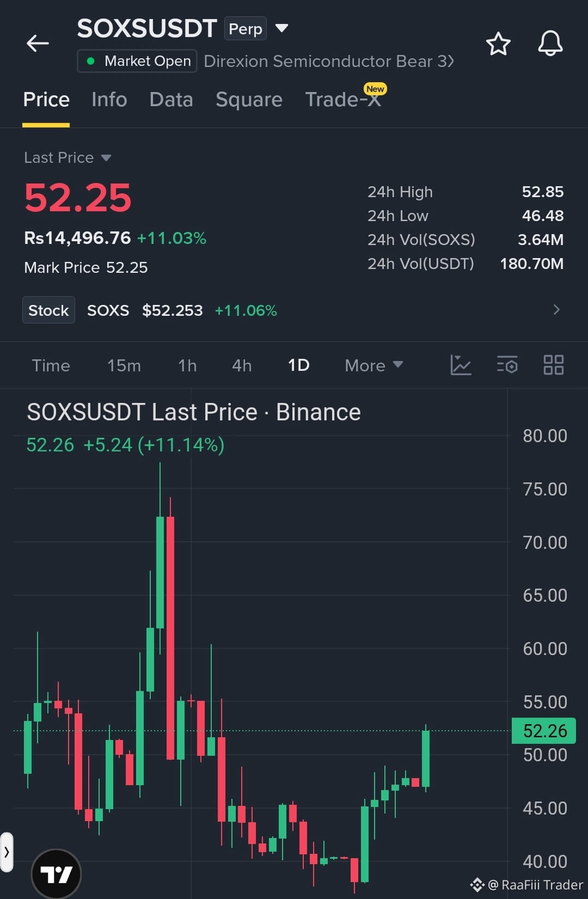Open the Data tab

tap(171, 100)
